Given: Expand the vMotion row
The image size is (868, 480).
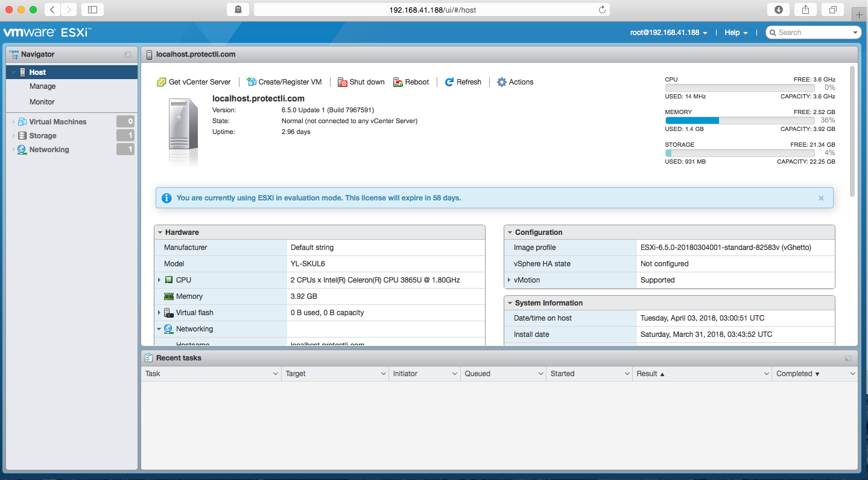Looking at the screenshot, I should pos(509,280).
